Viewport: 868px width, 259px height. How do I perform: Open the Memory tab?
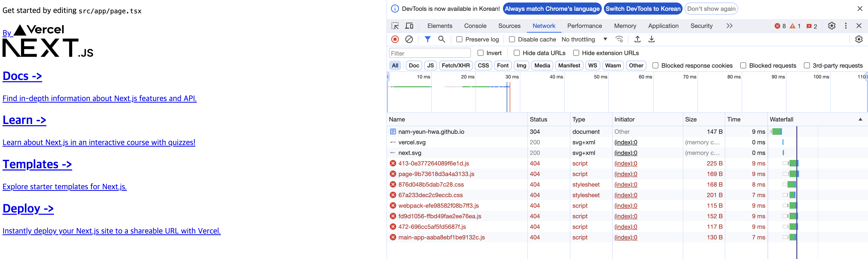pyautogui.click(x=625, y=26)
